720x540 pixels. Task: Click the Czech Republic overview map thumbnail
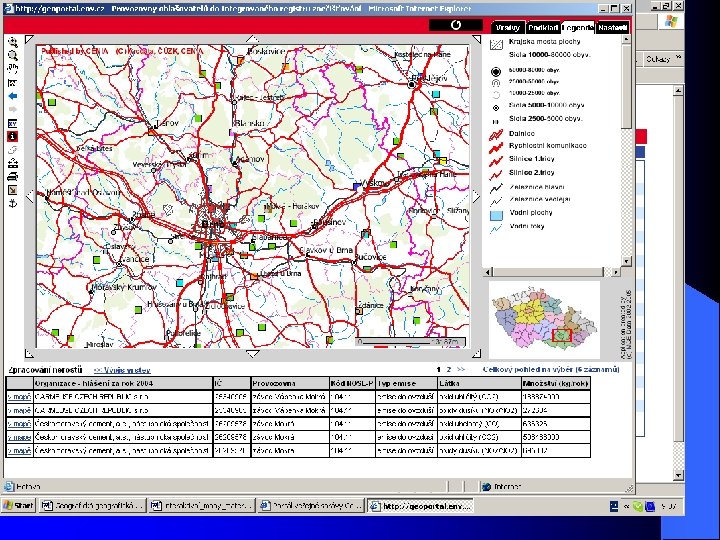click(545, 320)
